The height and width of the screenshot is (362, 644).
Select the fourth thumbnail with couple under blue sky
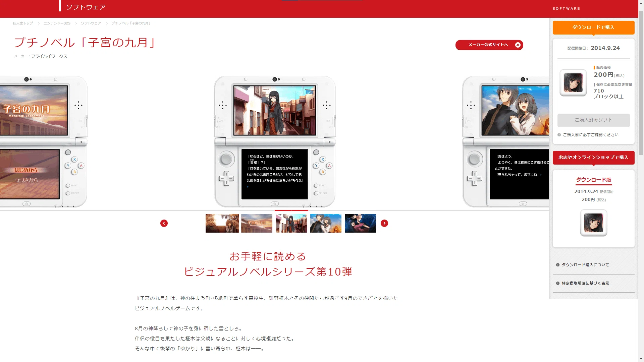[x=326, y=223]
